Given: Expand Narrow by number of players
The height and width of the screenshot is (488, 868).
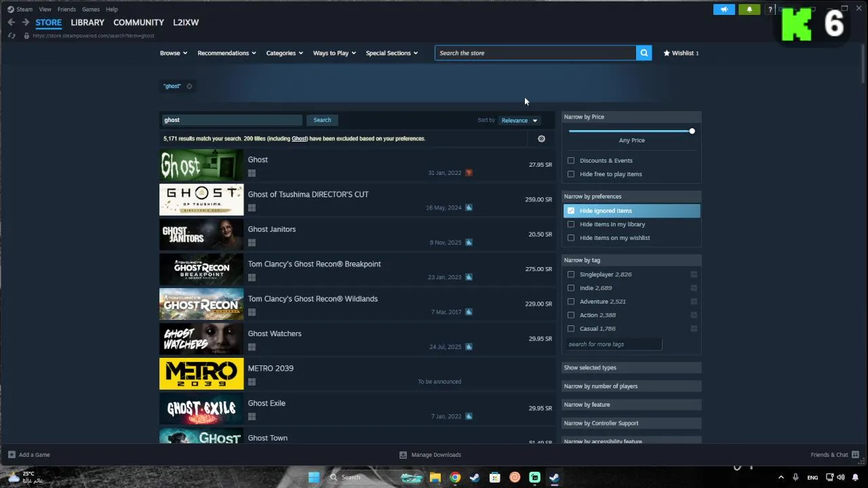Looking at the screenshot, I should point(632,386).
